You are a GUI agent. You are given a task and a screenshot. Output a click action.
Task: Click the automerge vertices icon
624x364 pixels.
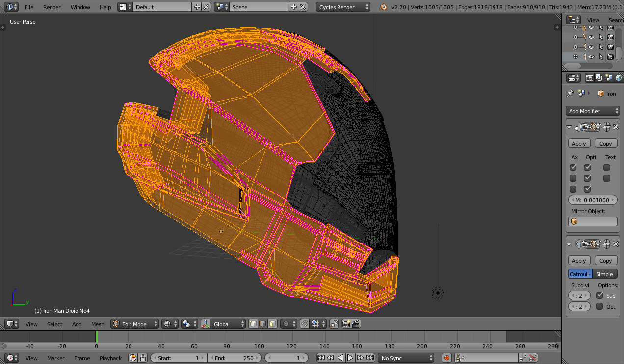click(x=334, y=324)
